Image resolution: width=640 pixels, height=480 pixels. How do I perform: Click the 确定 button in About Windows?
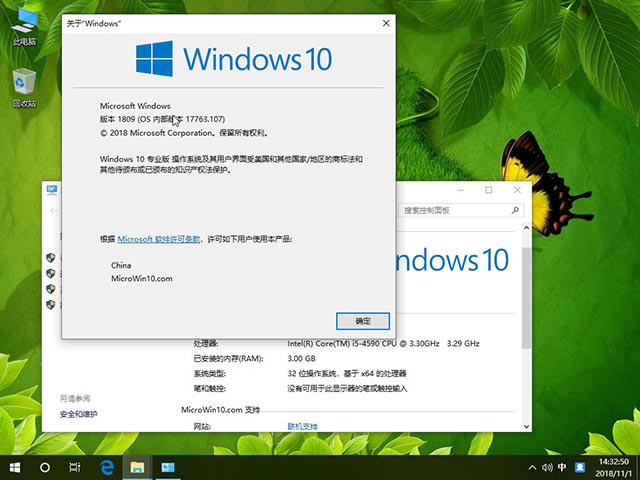click(363, 321)
